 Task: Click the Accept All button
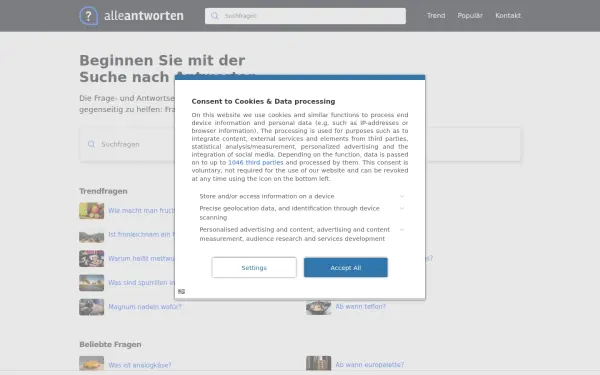(x=346, y=267)
